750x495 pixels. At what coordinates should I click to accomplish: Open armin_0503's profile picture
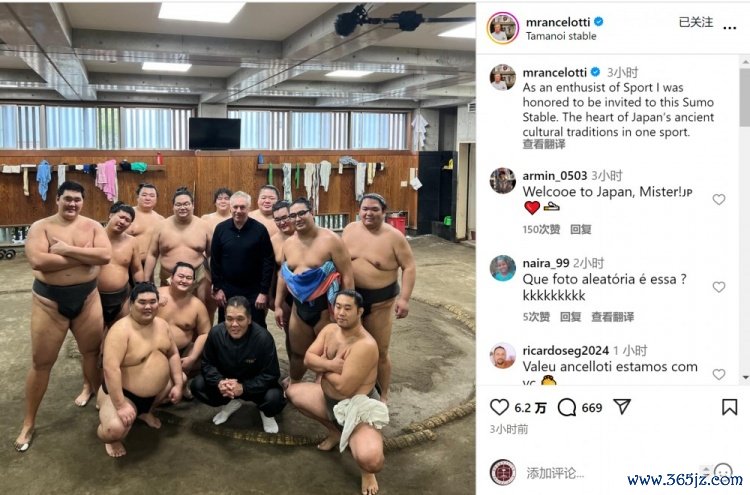click(503, 181)
